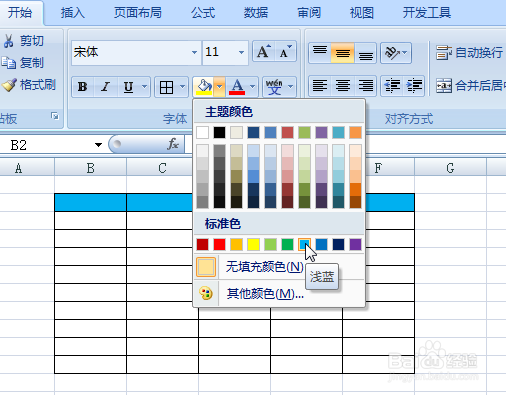Decrease the indent level

[392, 86]
